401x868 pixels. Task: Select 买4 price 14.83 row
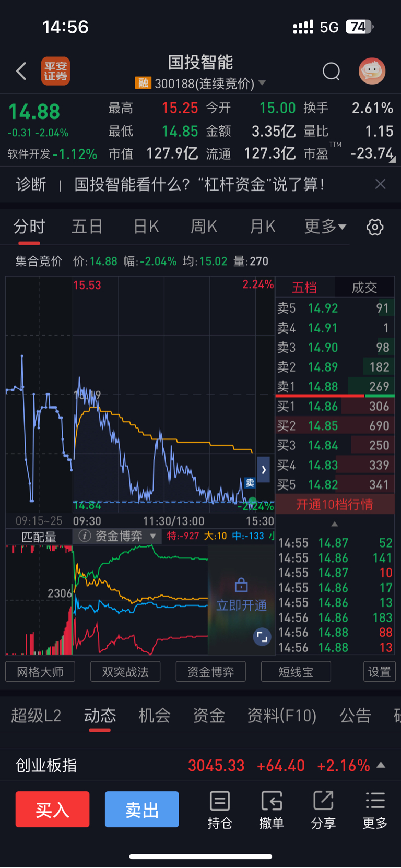(335, 466)
